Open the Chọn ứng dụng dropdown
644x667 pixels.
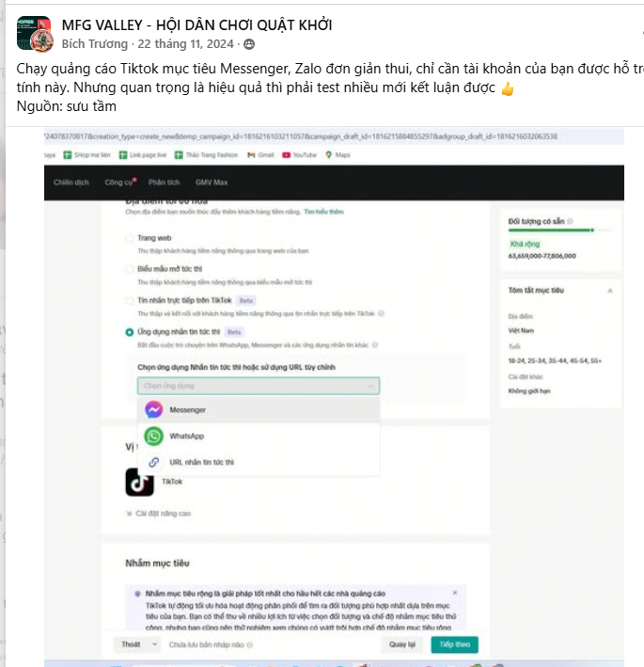(x=259, y=386)
